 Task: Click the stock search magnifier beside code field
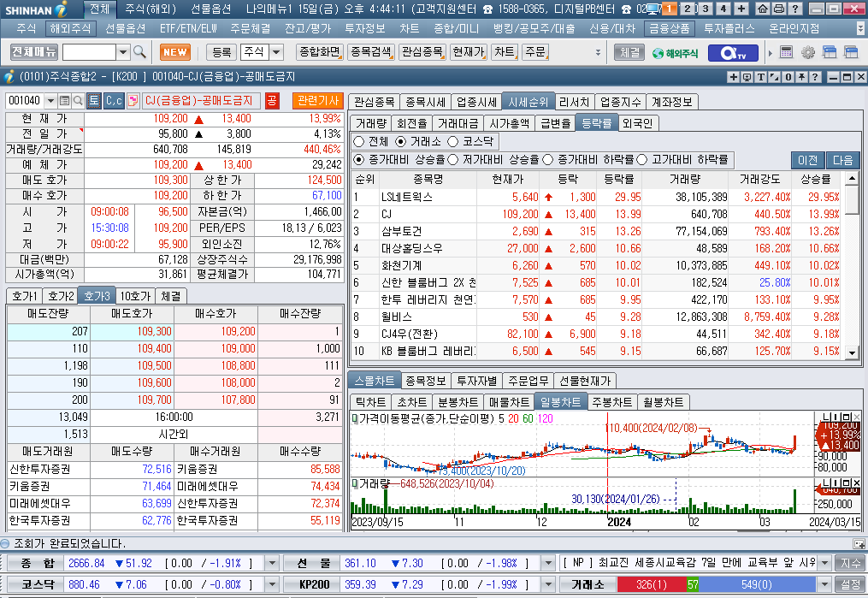pyautogui.click(x=78, y=101)
